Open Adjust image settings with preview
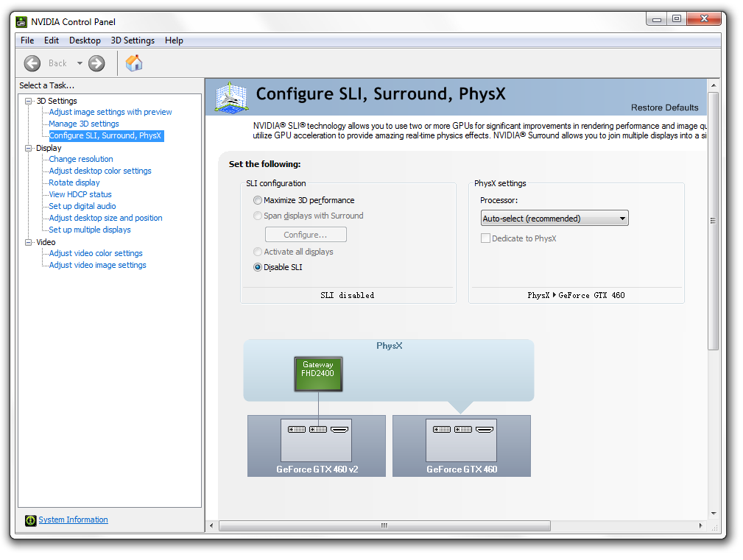 click(110, 112)
